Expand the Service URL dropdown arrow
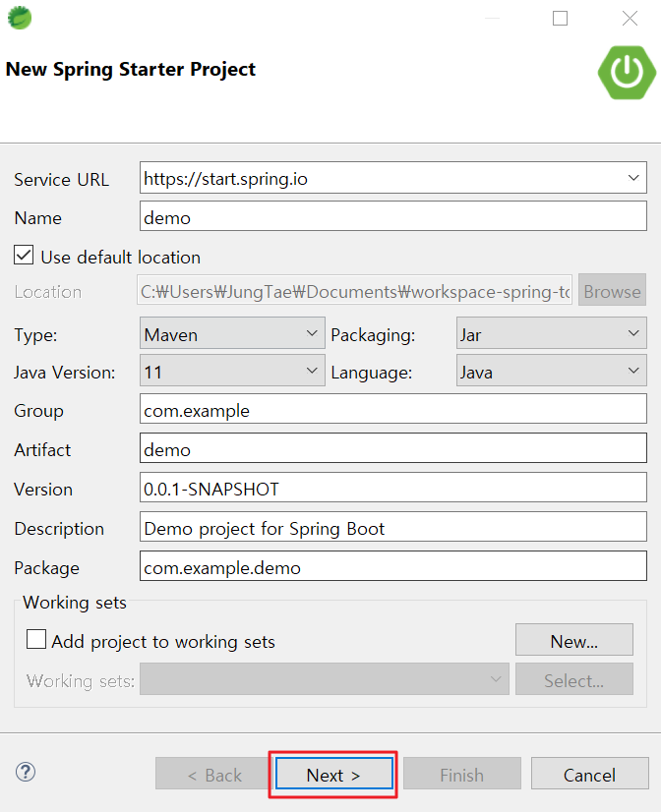The width and height of the screenshot is (661, 812). [x=633, y=178]
